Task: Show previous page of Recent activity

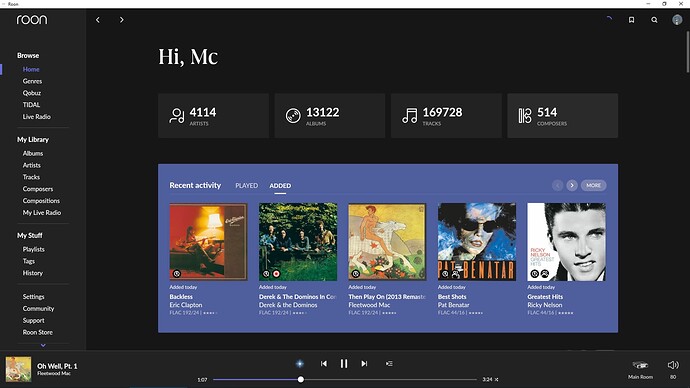Action: 558,186
